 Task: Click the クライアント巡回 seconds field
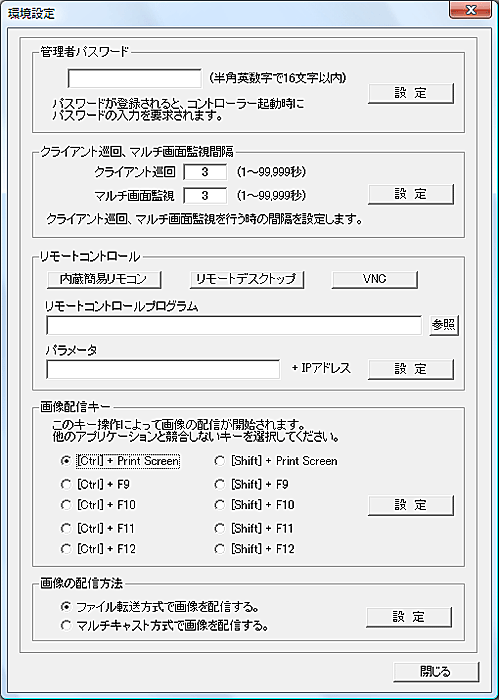tap(205, 172)
